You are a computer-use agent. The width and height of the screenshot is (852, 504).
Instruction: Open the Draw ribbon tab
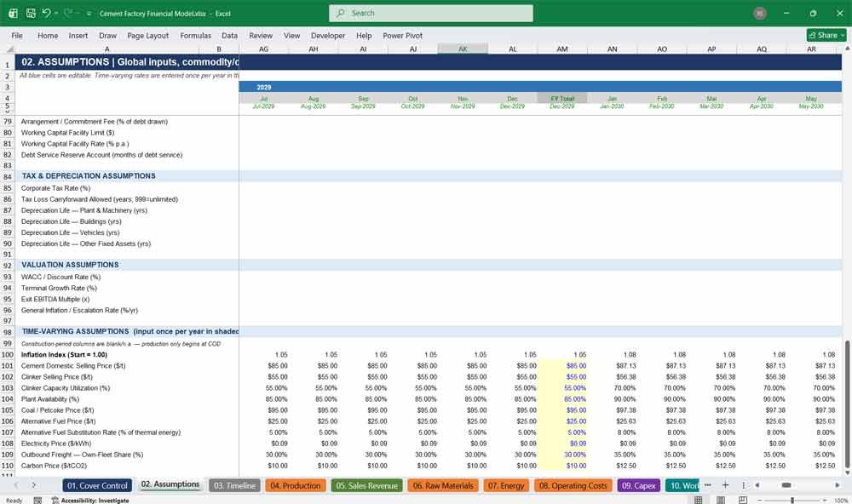coord(107,35)
